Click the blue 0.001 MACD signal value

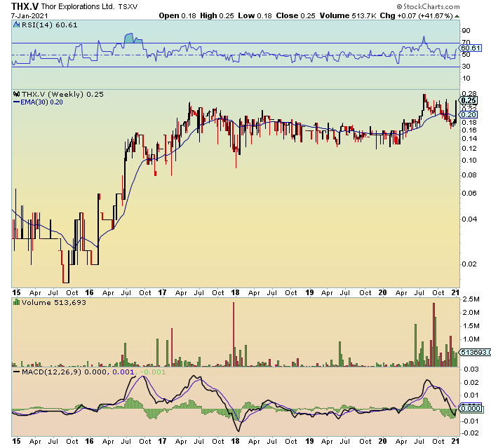[123, 372]
